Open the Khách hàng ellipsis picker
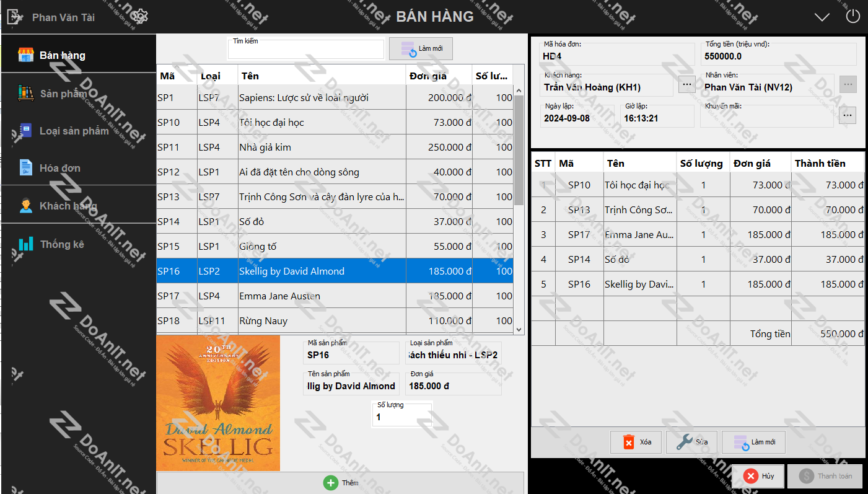 coord(687,84)
